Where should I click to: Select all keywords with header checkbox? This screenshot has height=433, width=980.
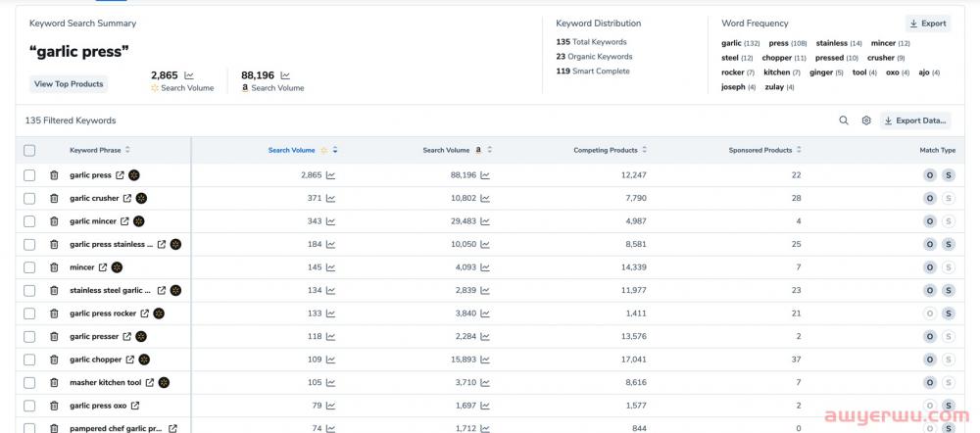29,151
